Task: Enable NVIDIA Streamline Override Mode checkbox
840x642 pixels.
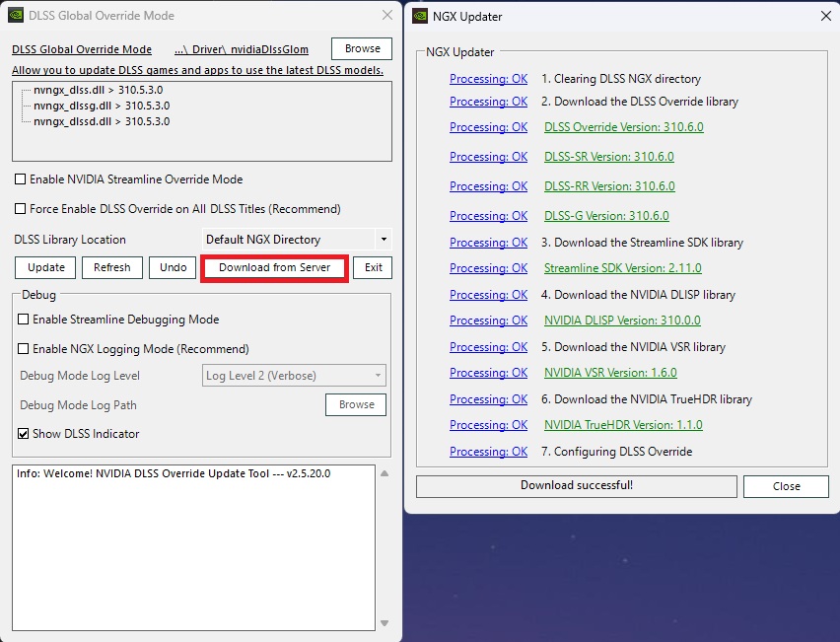Action: (21, 178)
